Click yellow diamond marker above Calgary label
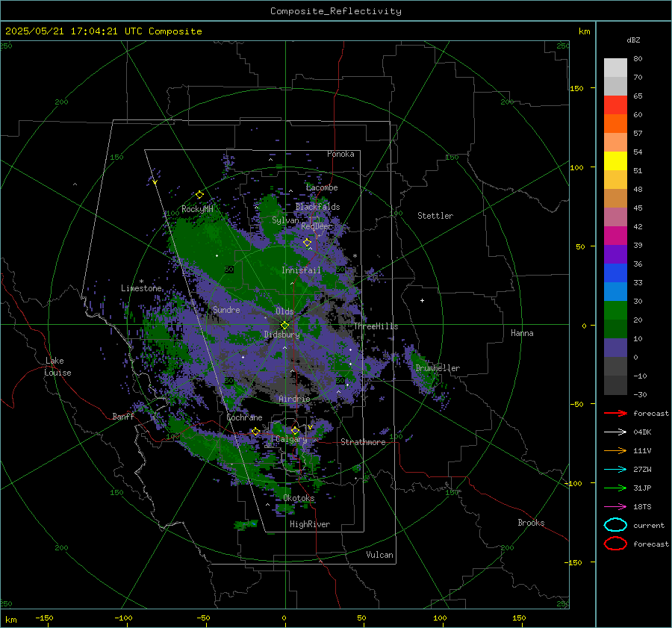This screenshot has width=672, height=628. click(x=295, y=430)
